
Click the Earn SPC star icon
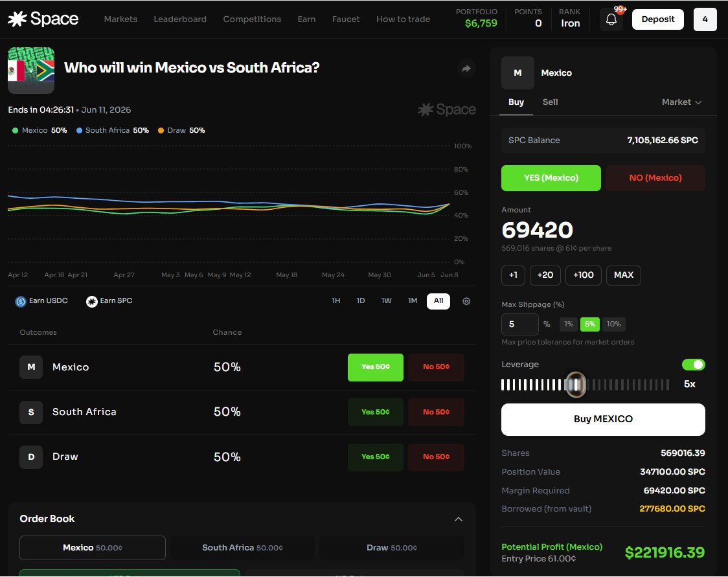pos(91,302)
